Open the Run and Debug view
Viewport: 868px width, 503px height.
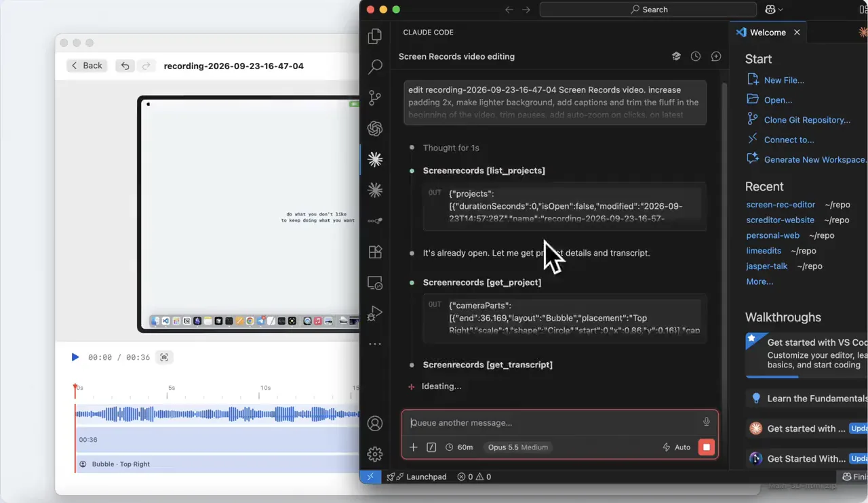tap(375, 313)
